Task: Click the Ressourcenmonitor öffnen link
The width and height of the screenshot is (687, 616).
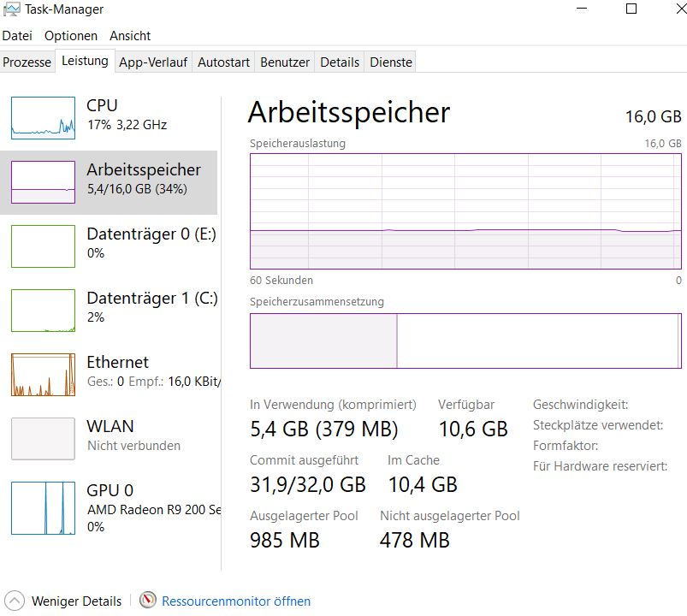Action: pos(236,601)
